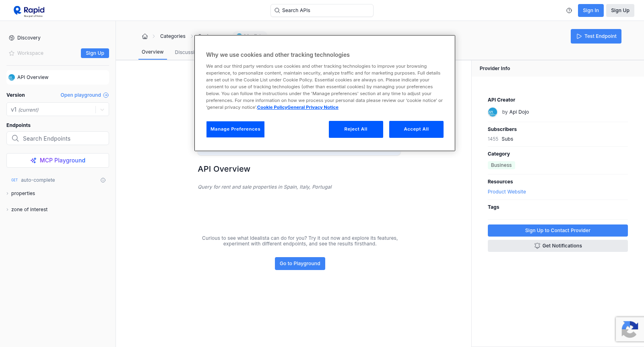Click the play icon in Test Endpoint
Screen dimensions: 644x347
click(x=579, y=36)
